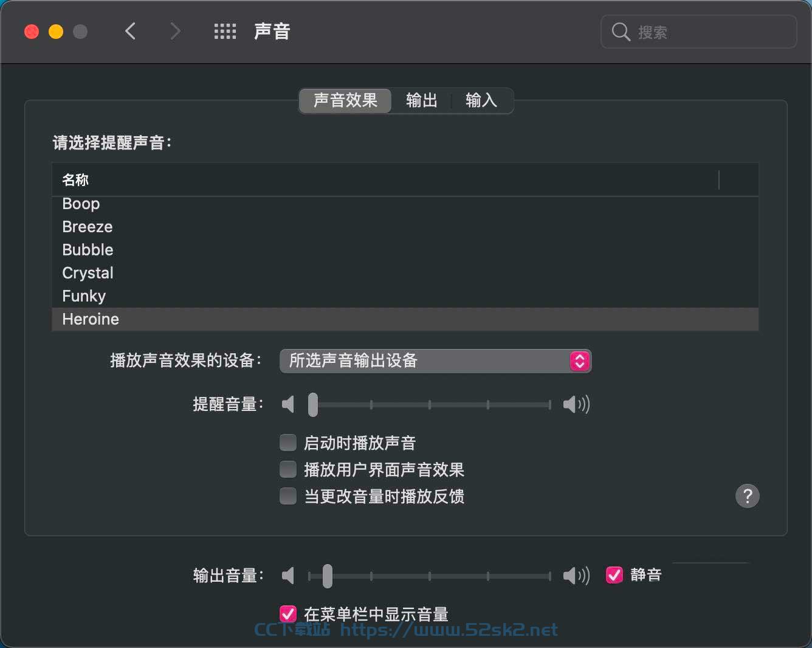
Task: Uncheck the 静音 mute checkbox
Action: tap(614, 574)
